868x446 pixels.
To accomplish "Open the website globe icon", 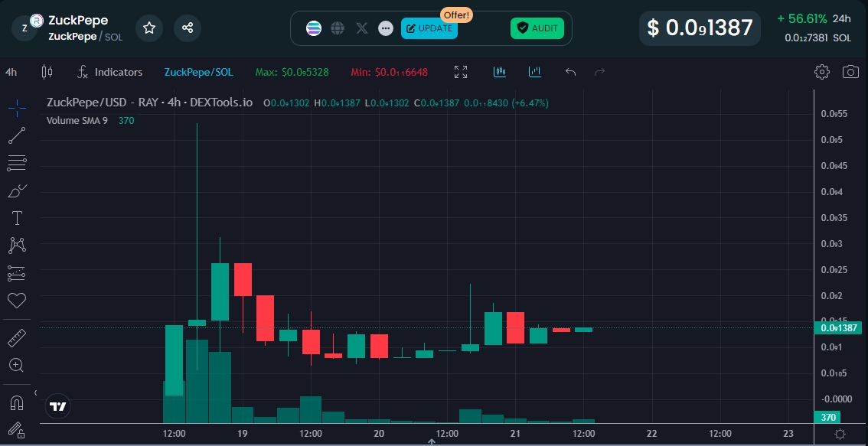I will pos(338,28).
